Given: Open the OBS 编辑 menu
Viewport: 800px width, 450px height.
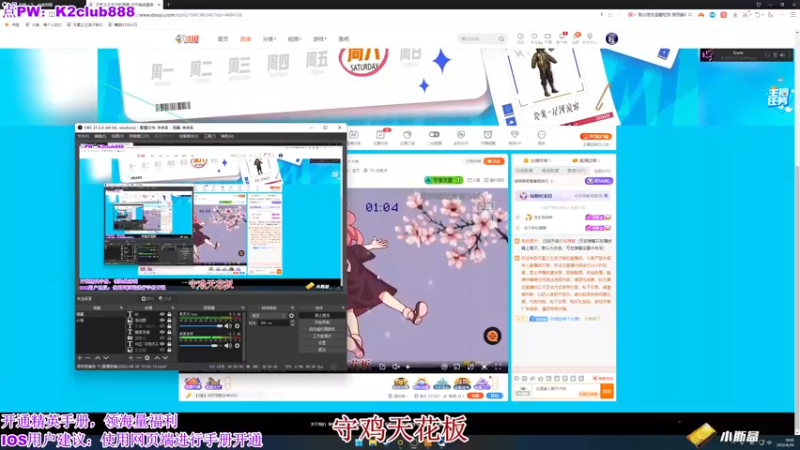Looking at the screenshot, I should tap(100, 136).
